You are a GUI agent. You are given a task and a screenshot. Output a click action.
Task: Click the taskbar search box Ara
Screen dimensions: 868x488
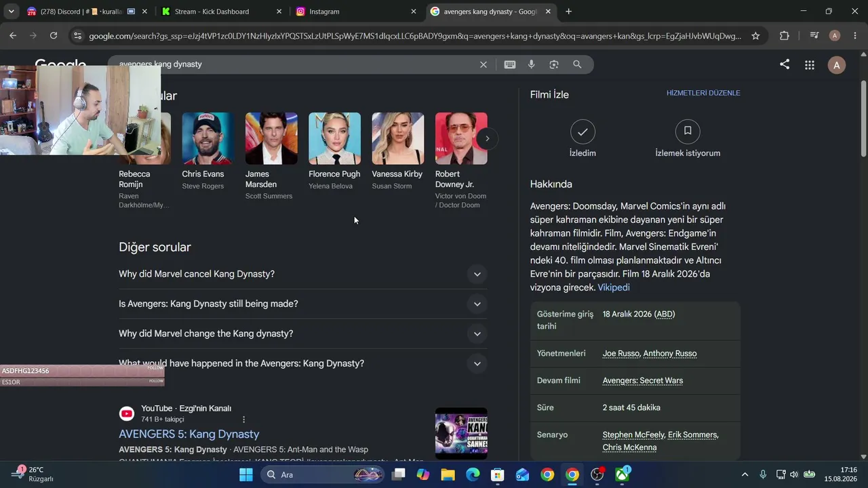(323, 474)
